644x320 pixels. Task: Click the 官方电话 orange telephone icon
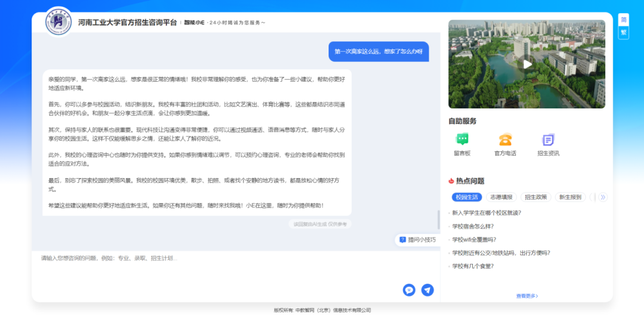505,139
